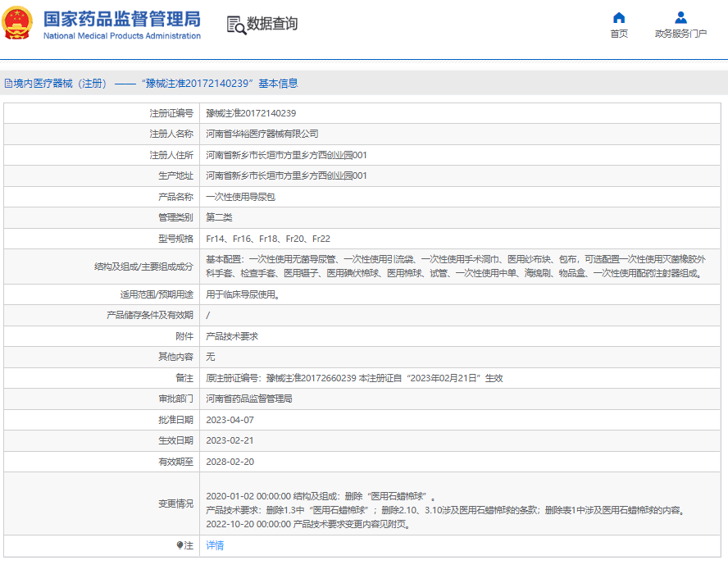
Task: Click the storage conditions value "/"
Action: [x=208, y=316]
